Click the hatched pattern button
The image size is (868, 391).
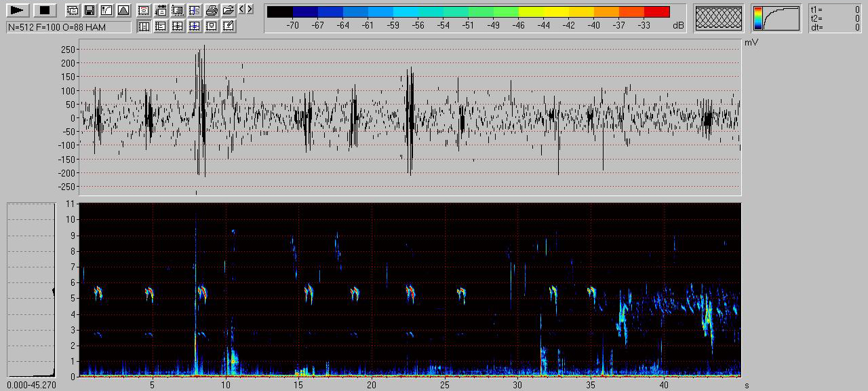click(719, 18)
